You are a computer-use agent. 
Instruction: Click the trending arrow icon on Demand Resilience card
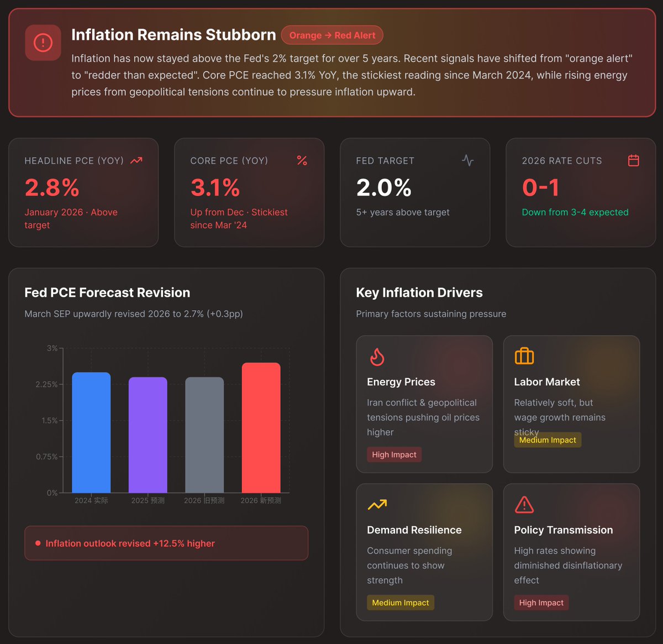click(x=377, y=505)
